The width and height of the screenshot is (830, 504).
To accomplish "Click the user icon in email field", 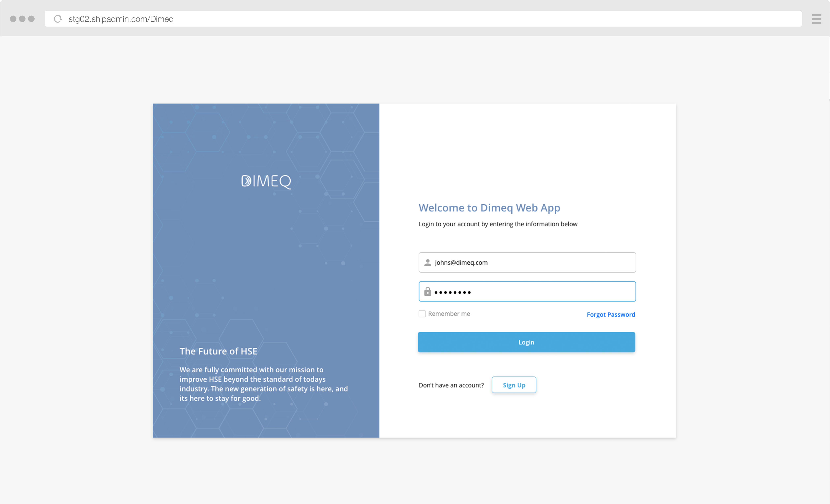I will pyautogui.click(x=427, y=262).
